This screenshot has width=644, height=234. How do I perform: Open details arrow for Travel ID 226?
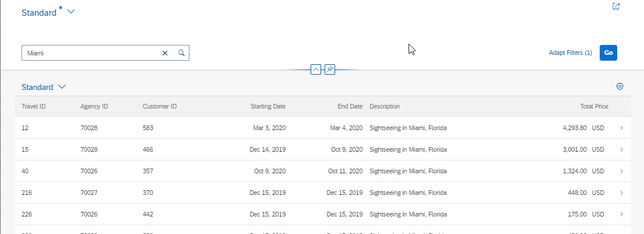(621, 214)
